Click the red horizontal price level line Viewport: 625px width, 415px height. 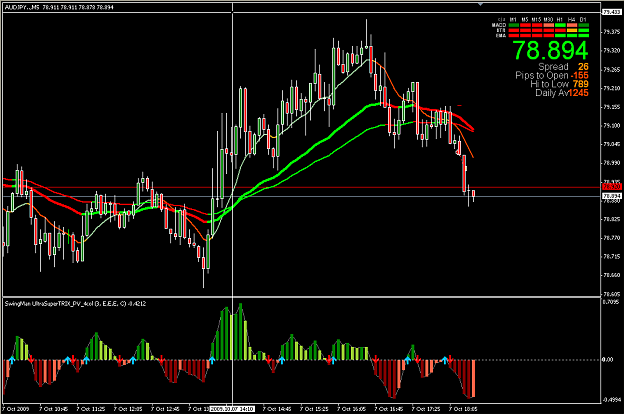click(302, 187)
